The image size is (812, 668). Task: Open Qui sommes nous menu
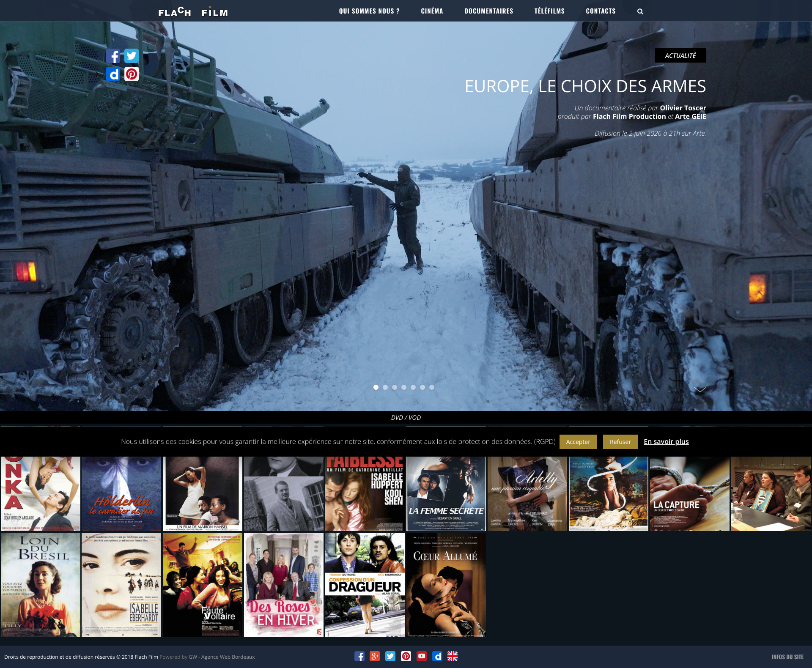[369, 11]
